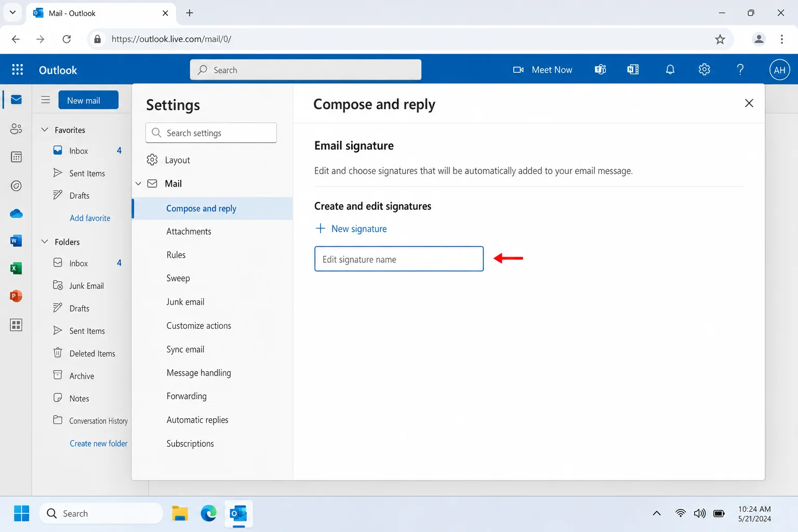Click the Outlook header Search box
This screenshot has width=798, height=532.
305,70
